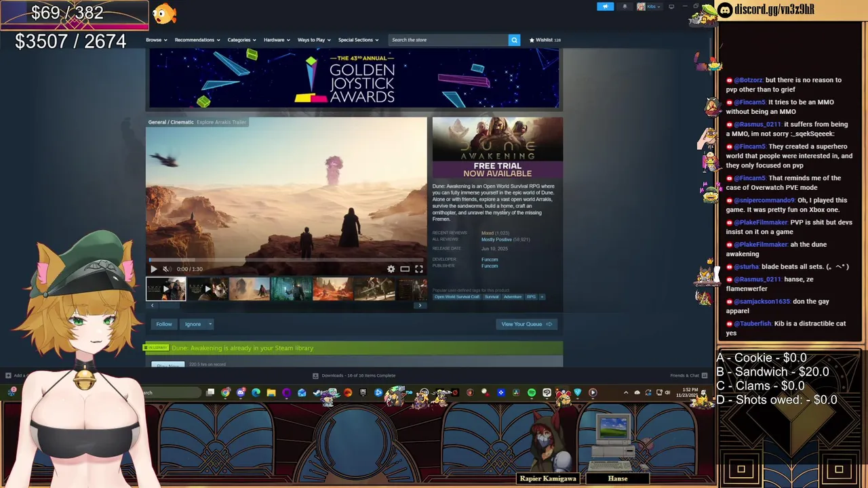Open the Browse store menu

point(156,40)
